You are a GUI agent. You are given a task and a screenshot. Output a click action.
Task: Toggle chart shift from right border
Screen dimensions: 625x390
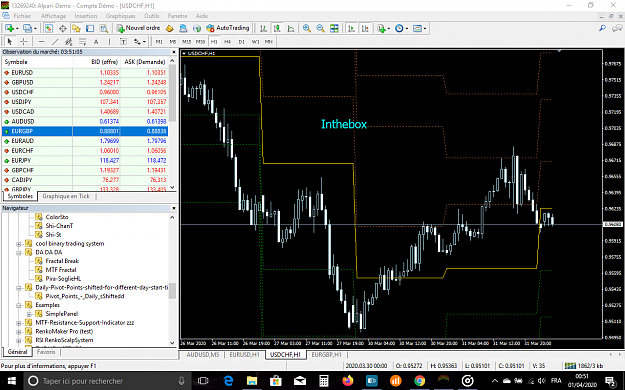(x=365, y=28)
